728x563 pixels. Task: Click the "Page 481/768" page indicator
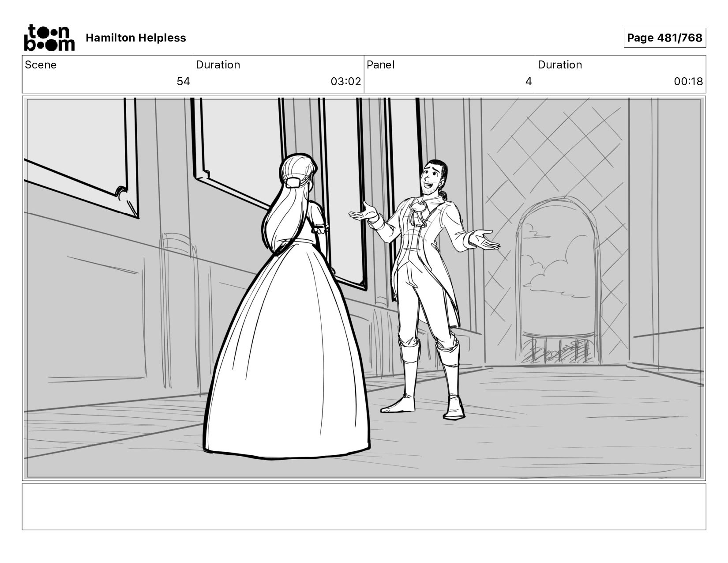point(664,38)
